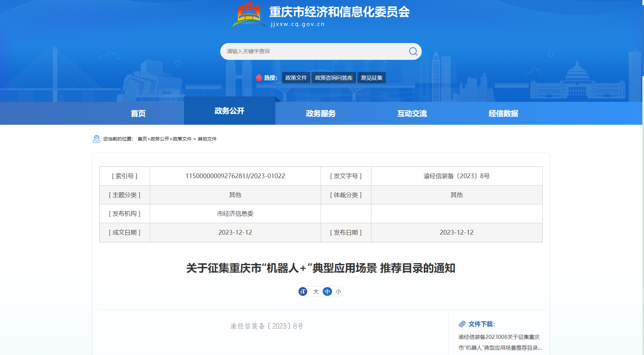Select the 政务公开 navigation tab

coord(229,111)
